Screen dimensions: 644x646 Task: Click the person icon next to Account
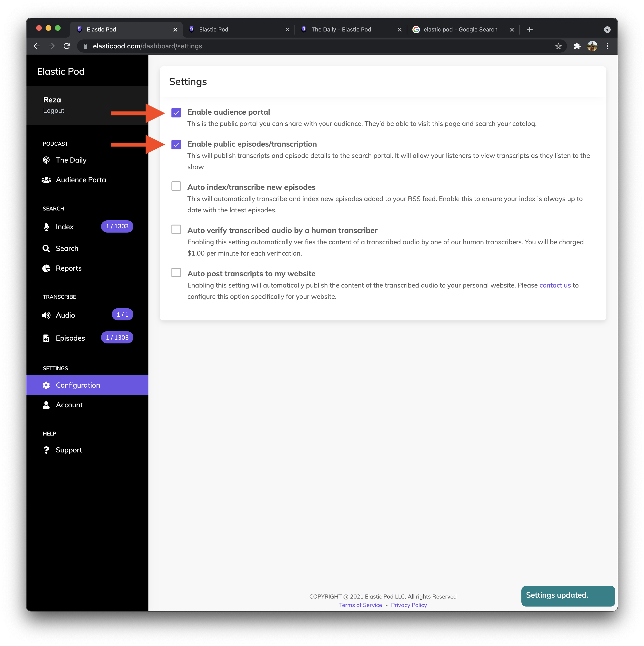point(46,405)
